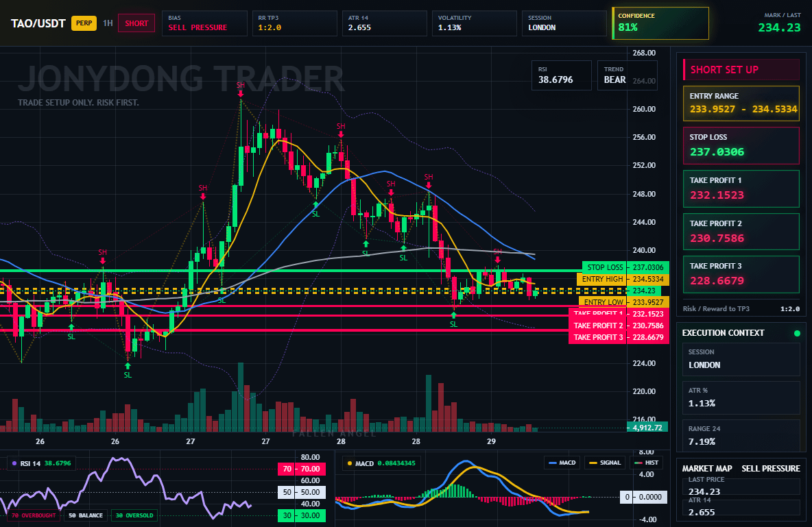The height and width of the screenshot is (527, 812).
Task: Toggle the HIST legend item
Action: (x=646, y=463)
